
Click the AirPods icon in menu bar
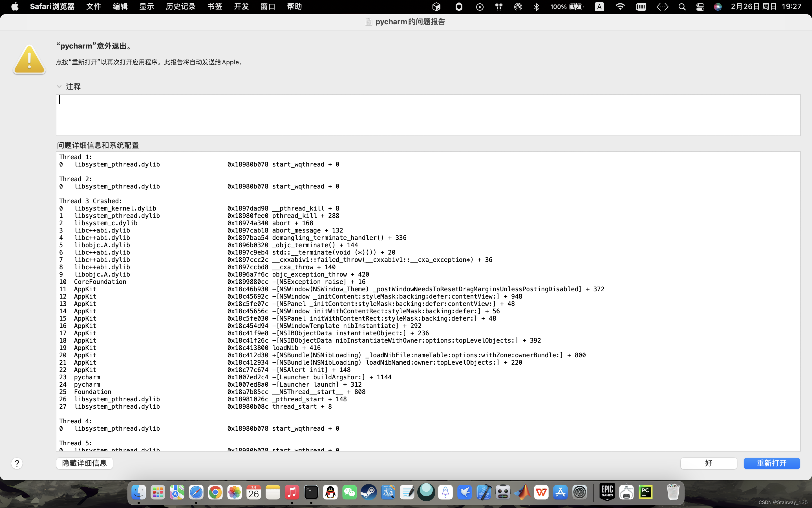[x=498, y=7]
